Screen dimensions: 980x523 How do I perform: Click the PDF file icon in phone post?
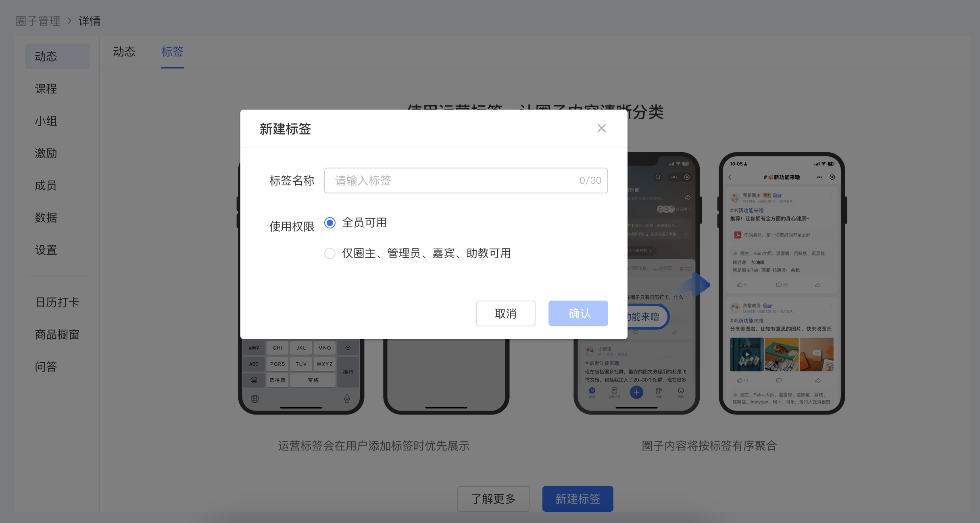click(x=738, y=235)
